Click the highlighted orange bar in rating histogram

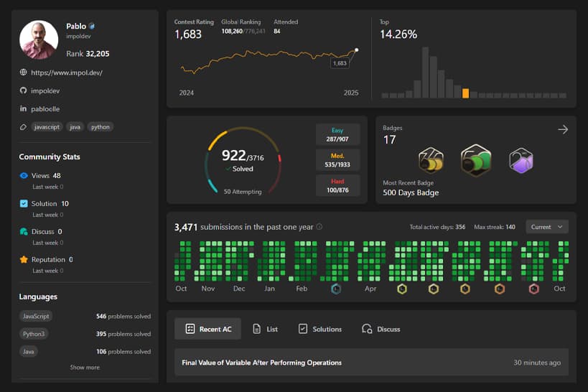pos(466,93)
